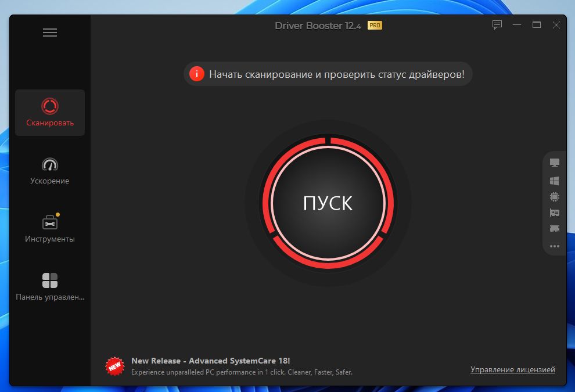The height and width of the screenshot is (392, 575).
Task: Click the monitor icon in right panel
Action: [x=555, y=163]
